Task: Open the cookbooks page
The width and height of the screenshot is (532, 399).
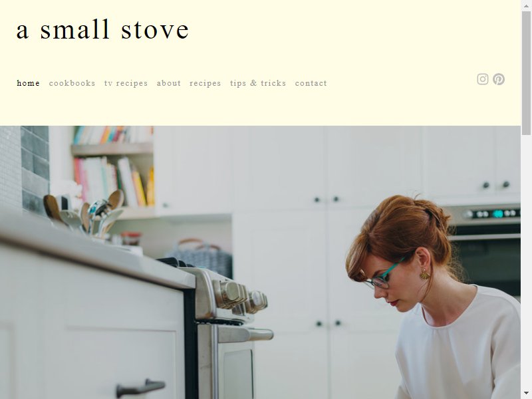Action: click(x=72, y=83)
